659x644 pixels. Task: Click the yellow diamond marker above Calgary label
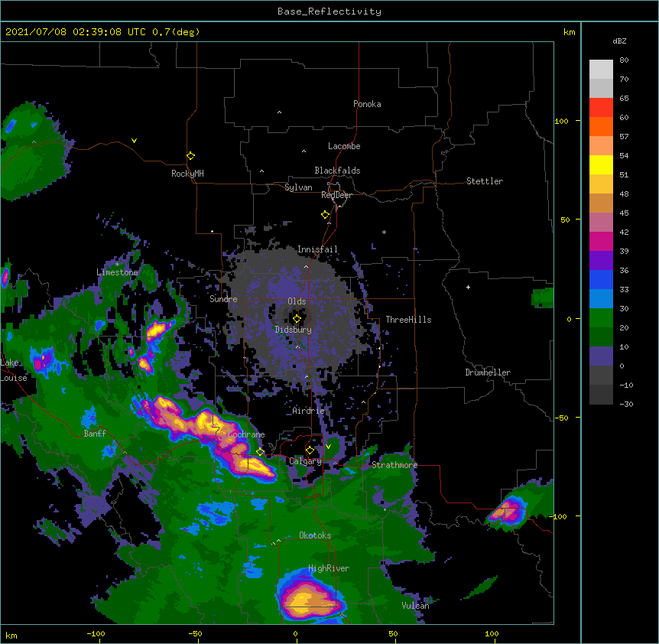coord(310,450)
